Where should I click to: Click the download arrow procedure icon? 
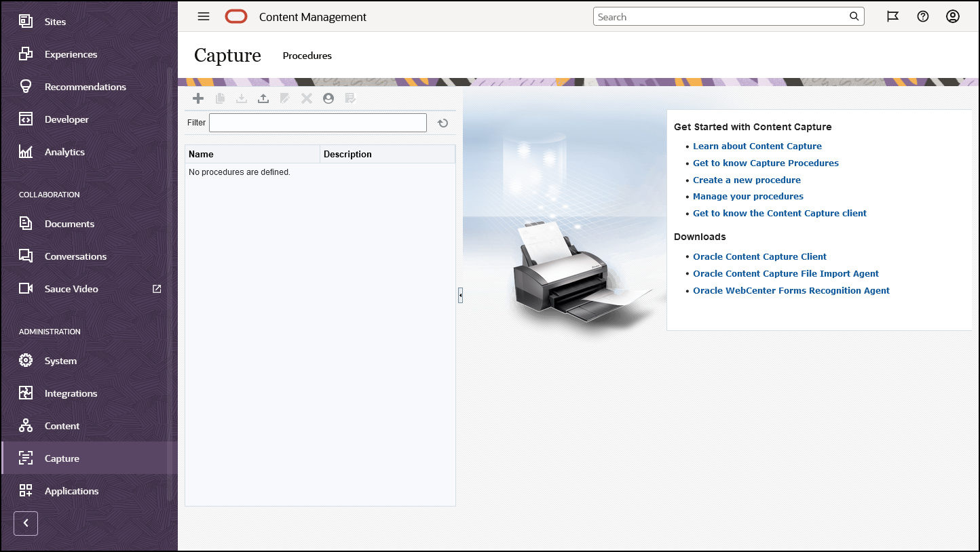click(x=242, y=98)
